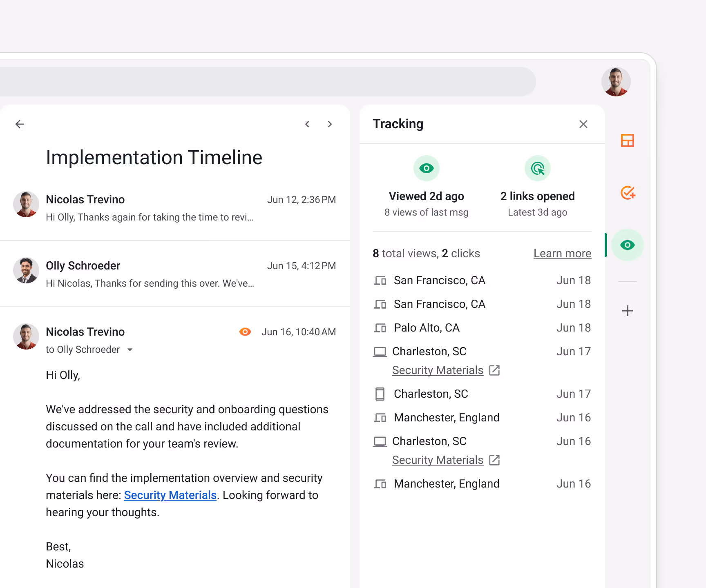Open Security Materials link under Jun 17 Charleston

[438, 370]
